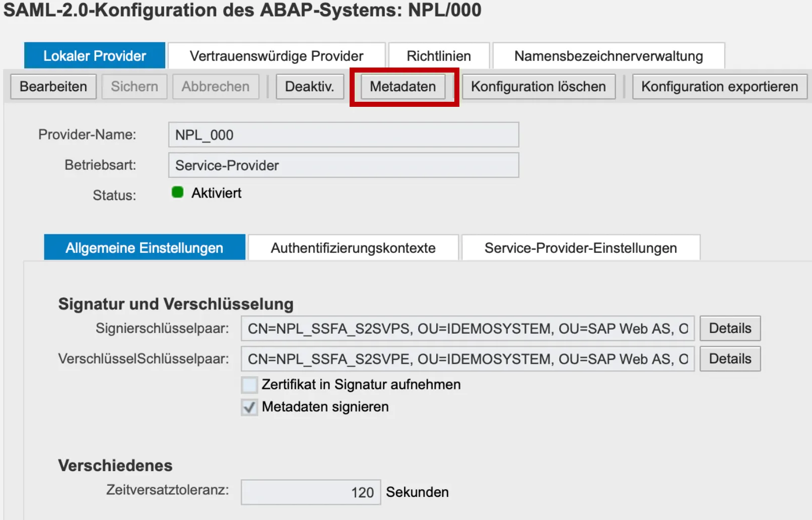Click Konfiguration löschen

(538, 87)
